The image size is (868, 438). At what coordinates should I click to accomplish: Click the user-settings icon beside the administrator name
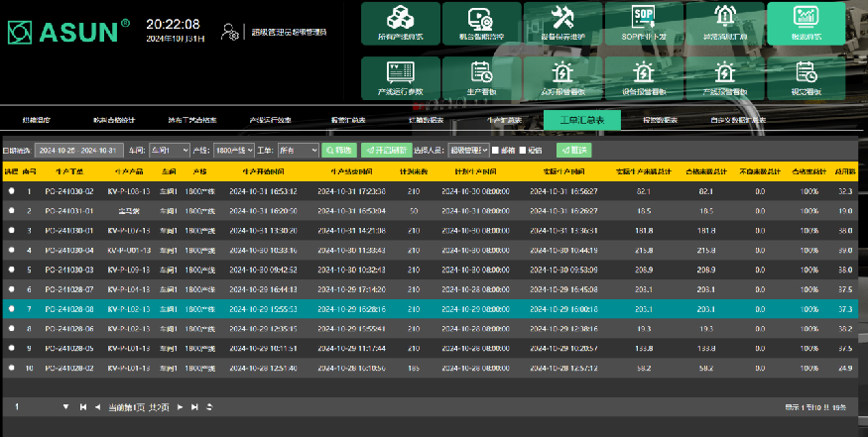coord(230,32)
